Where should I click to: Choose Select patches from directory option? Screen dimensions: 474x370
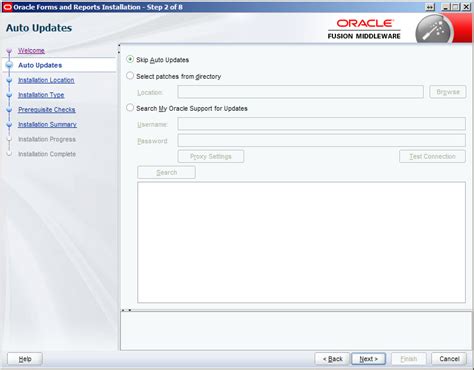click(x=130, y=76)
